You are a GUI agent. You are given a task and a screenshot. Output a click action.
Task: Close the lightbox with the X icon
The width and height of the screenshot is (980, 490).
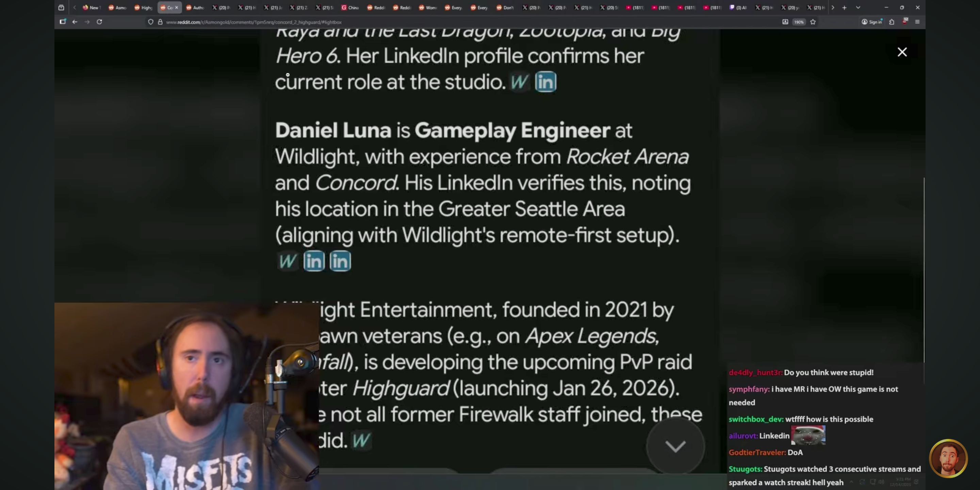(902, 52)
